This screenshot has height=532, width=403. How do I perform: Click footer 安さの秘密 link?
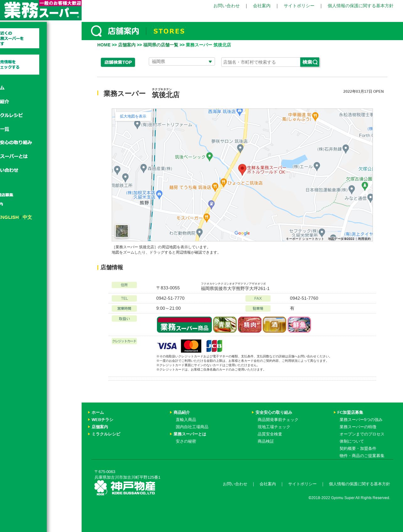(x=186, y=441)
